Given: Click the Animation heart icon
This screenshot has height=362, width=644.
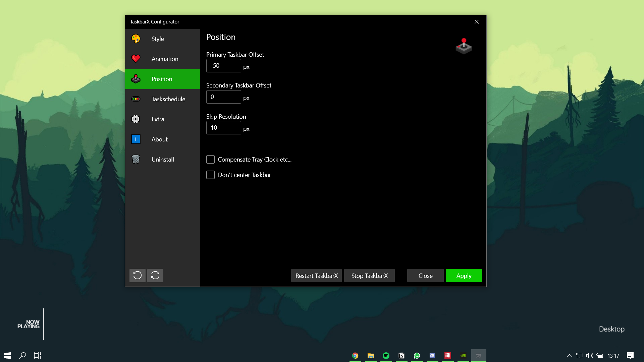Looking at the screenshot, I should pyautogui.click(x=136, y=59).
